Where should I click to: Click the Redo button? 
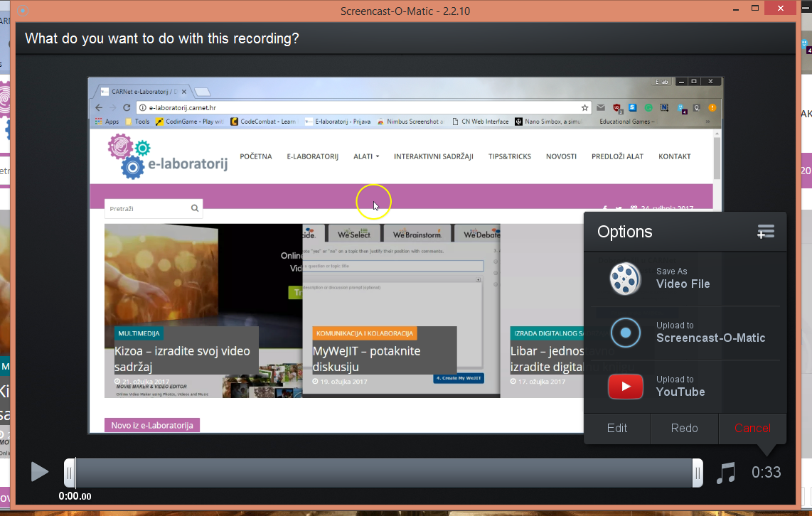tap(684, 428)
